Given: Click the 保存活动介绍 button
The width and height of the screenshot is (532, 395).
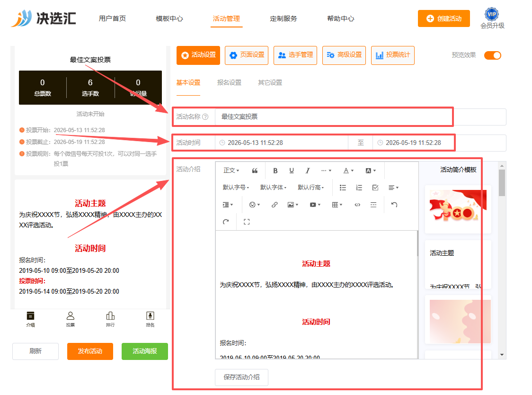Looking at the screenshot, I should tap(241, 377).
